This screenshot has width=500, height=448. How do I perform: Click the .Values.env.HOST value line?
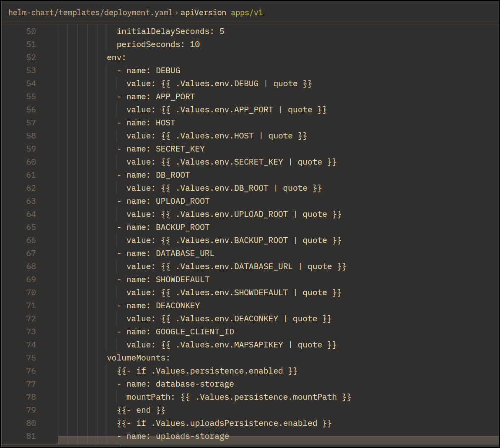click(217, 136)
